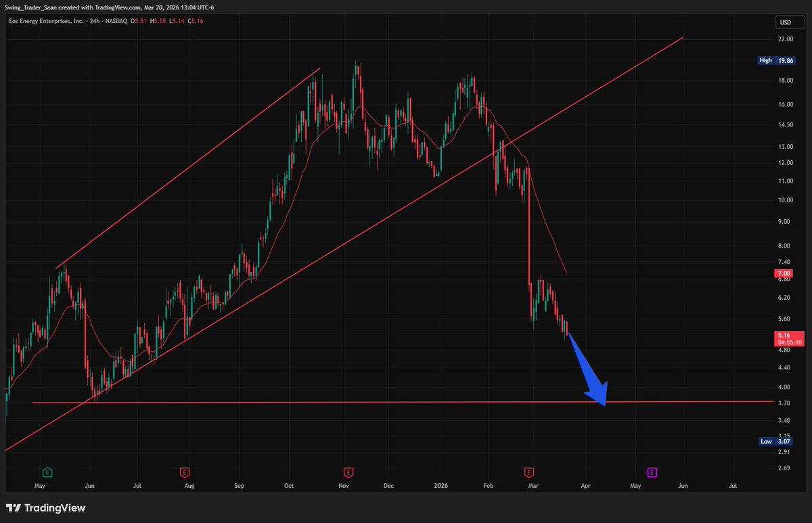Screen dimensions: 812x523
Task: Click the TradingView logo
Action: [x=45, y=507]
